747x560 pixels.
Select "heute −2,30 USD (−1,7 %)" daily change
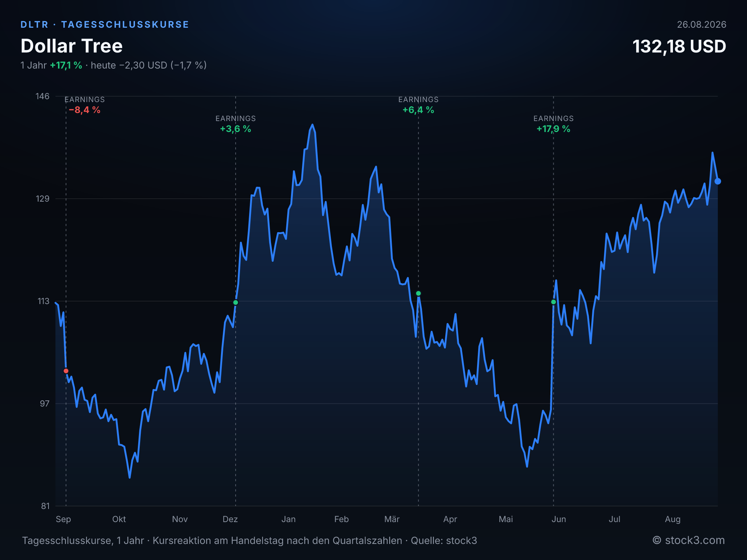149,65
